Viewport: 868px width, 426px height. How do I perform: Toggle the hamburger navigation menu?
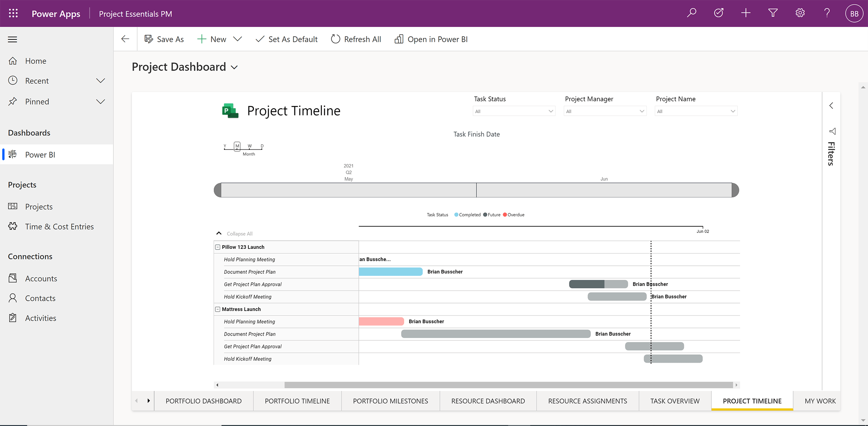tap(13, 39)
